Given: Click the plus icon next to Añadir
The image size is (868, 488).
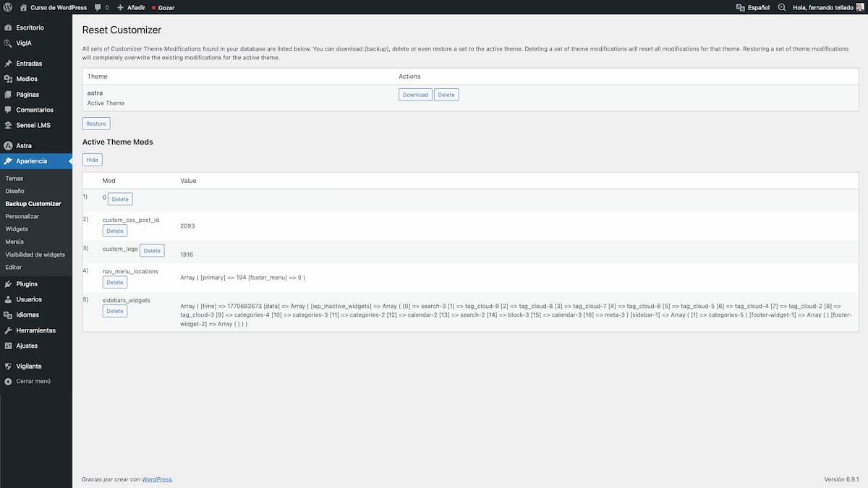Looking at the screenshot, I should pyautogui.click(x=120, y=7).
